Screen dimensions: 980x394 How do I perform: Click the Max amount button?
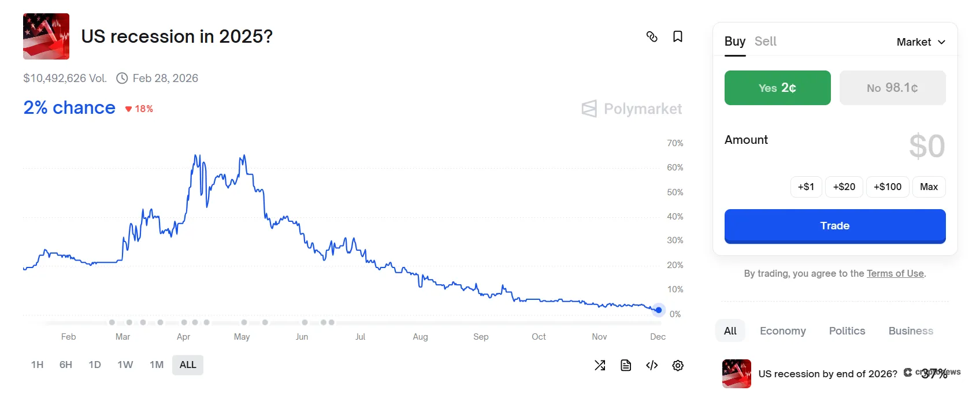(929, 187)
